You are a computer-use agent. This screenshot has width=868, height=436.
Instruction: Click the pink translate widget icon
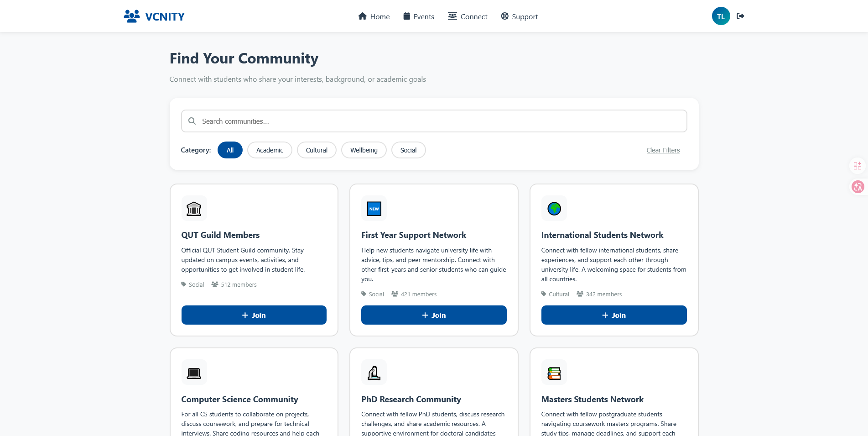click(858, 187)
